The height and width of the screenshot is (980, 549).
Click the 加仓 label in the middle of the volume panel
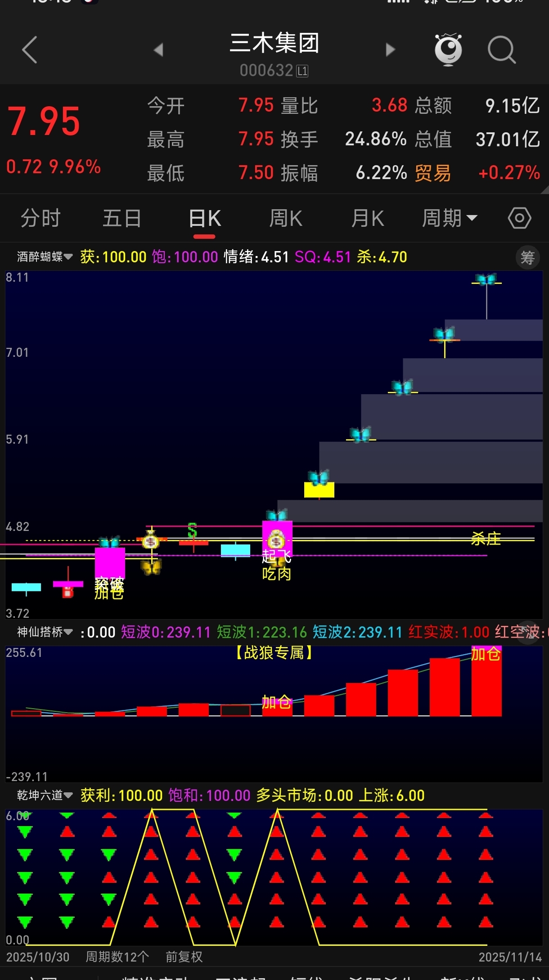[277, 702]
